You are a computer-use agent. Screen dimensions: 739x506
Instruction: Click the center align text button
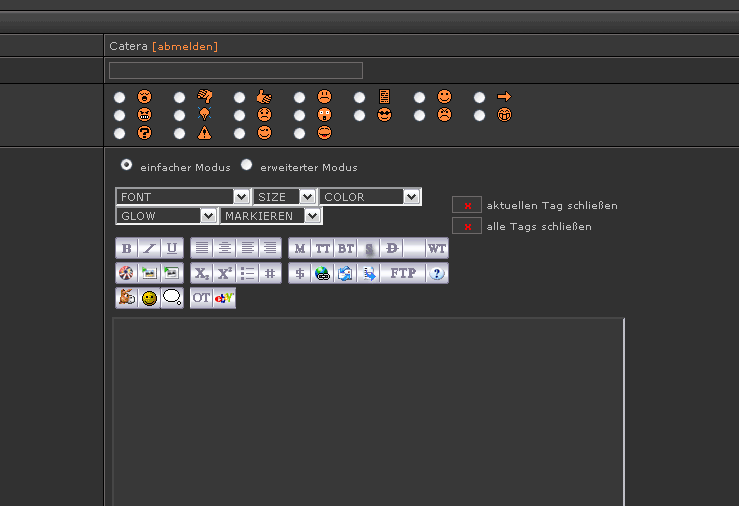click(x=224, y=248)
